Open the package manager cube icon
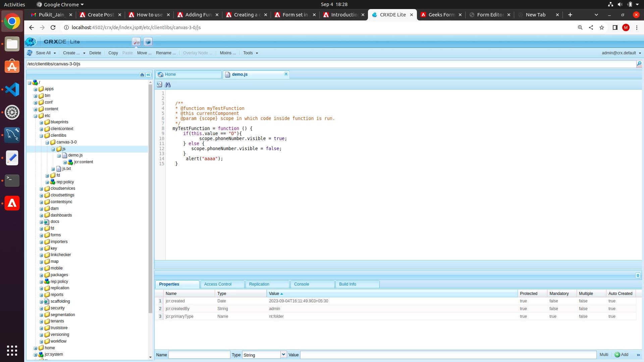 tap(148, 42)
